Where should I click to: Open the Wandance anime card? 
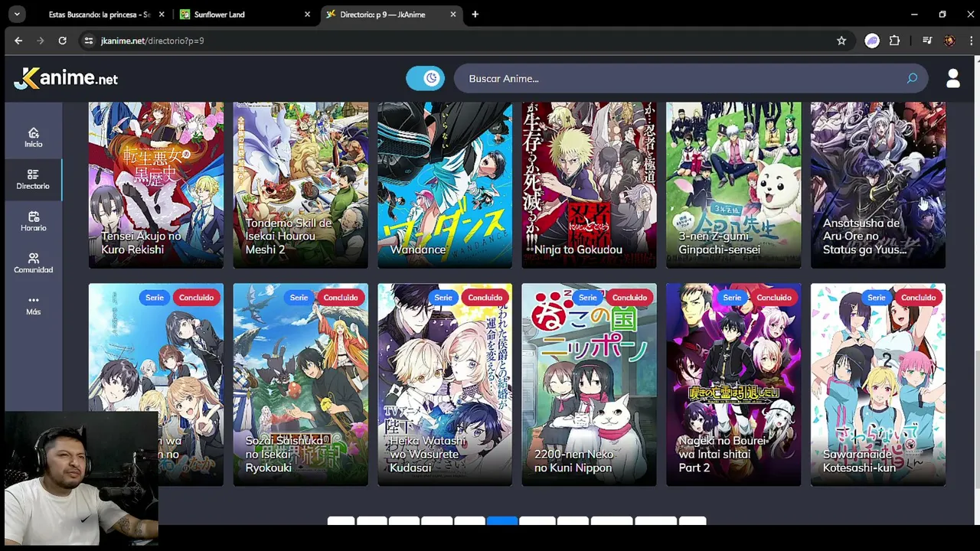tap(445, 184)
